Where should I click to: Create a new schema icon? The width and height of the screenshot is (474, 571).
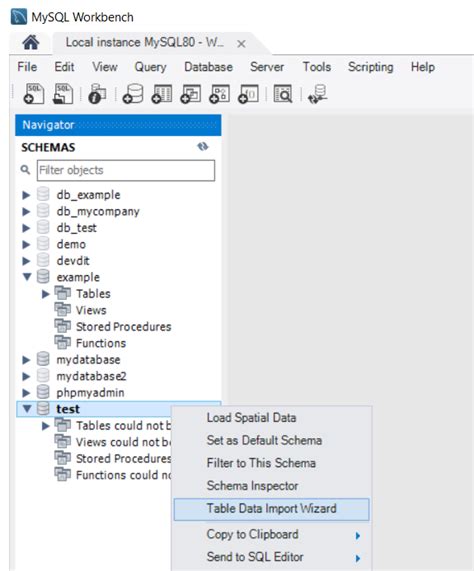pyautogui.click(x=133, y=94)
